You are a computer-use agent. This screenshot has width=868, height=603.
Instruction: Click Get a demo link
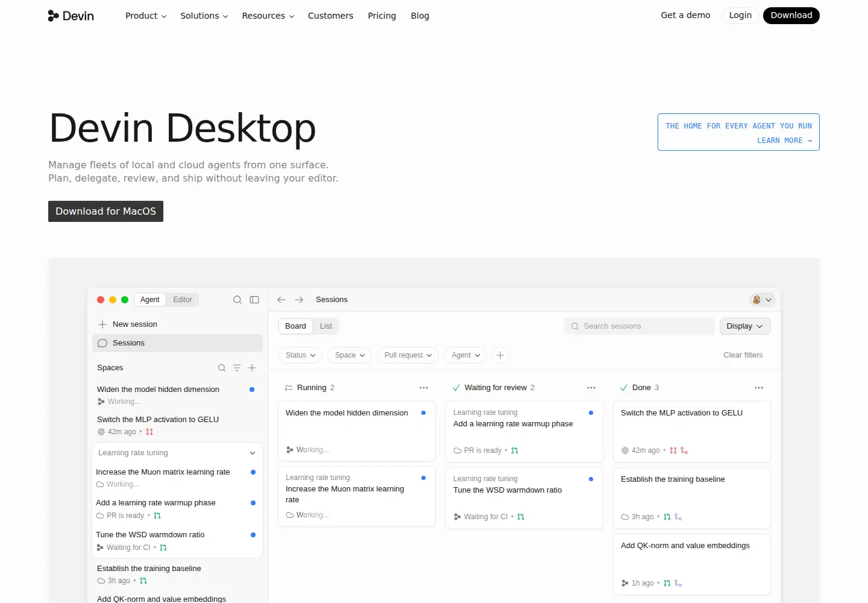pos(685,15)
